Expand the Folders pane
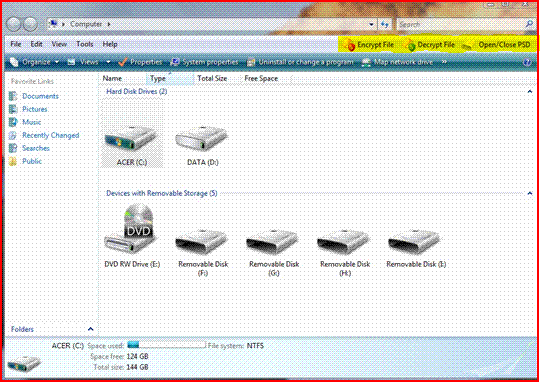Screen dimensions: 540x382 point(91,329)
